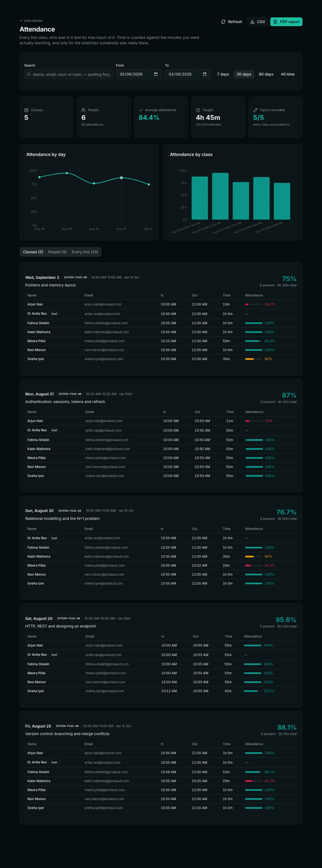
Task: Click the magnifier icon in the search box
Action: [x=29, y=74]
